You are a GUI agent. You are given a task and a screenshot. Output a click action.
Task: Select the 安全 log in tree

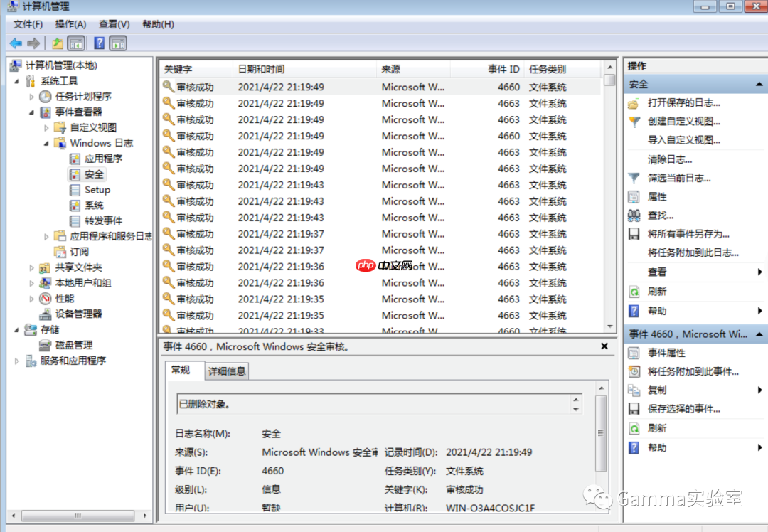pos(94,174)
